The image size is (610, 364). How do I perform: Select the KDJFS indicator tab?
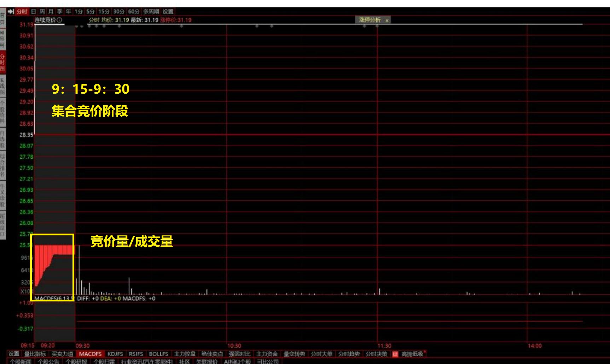pyautogui.click(x=115, y=354)
